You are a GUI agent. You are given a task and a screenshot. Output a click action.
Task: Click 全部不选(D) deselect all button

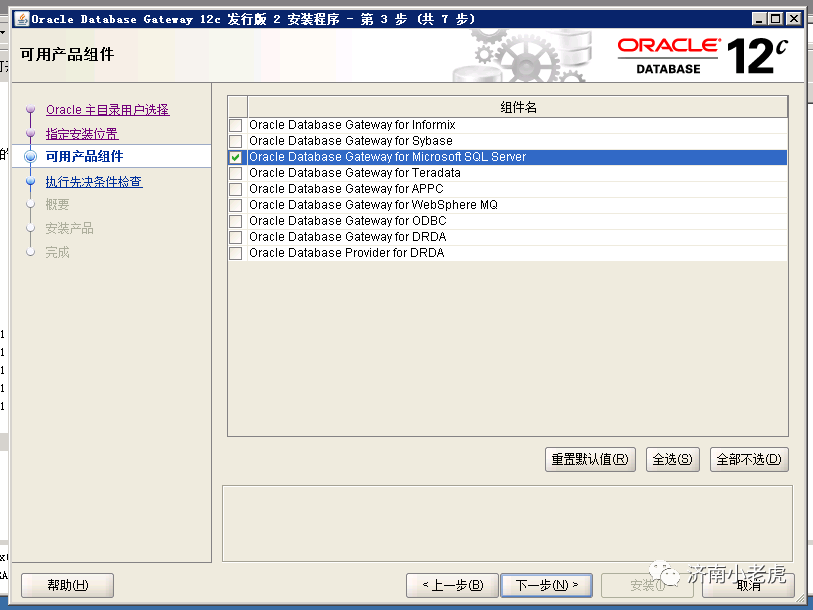(x=749, y=460)
